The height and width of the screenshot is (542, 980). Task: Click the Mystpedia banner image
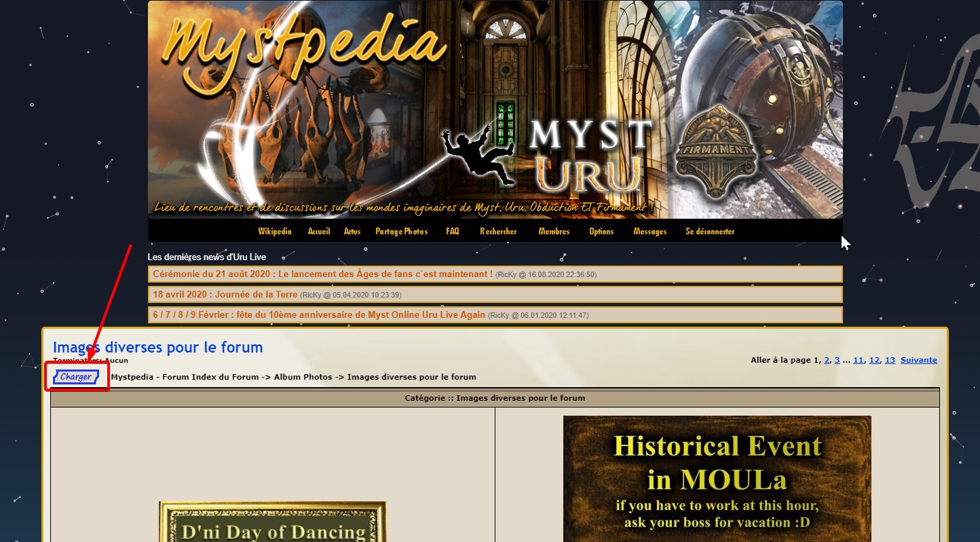coord(495,109)
